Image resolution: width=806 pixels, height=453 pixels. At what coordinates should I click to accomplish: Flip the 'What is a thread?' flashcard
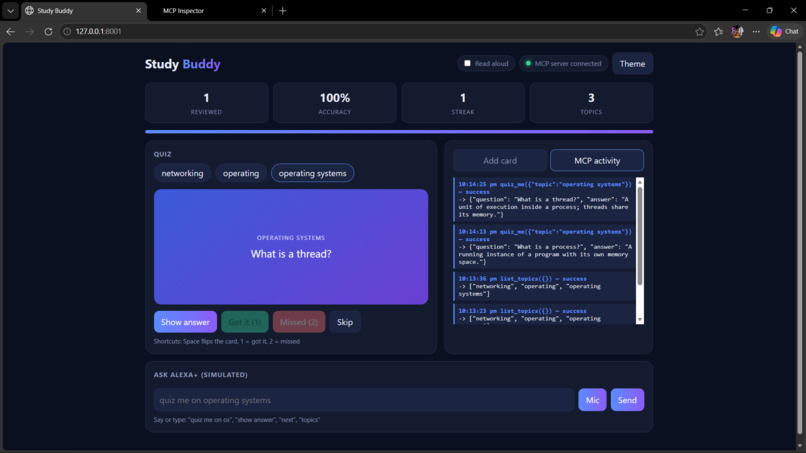tap(291, 247)
